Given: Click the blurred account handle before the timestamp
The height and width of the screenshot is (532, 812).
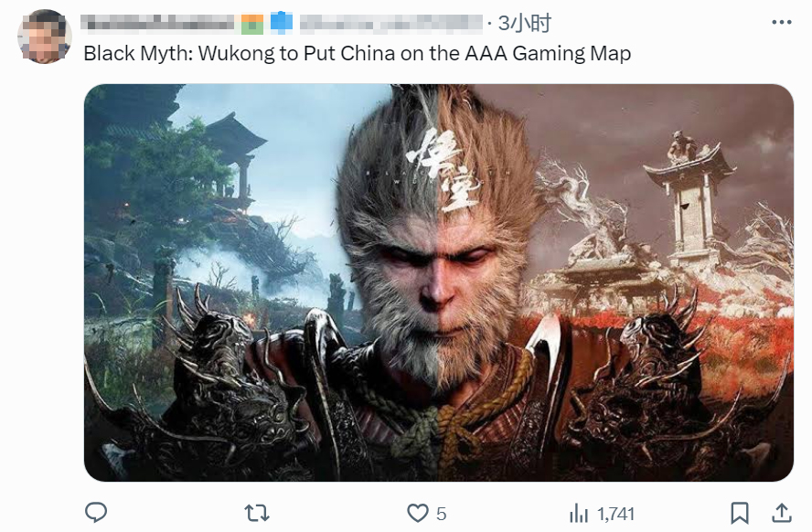Looking at the screenshot, I should tap(391, 23).
